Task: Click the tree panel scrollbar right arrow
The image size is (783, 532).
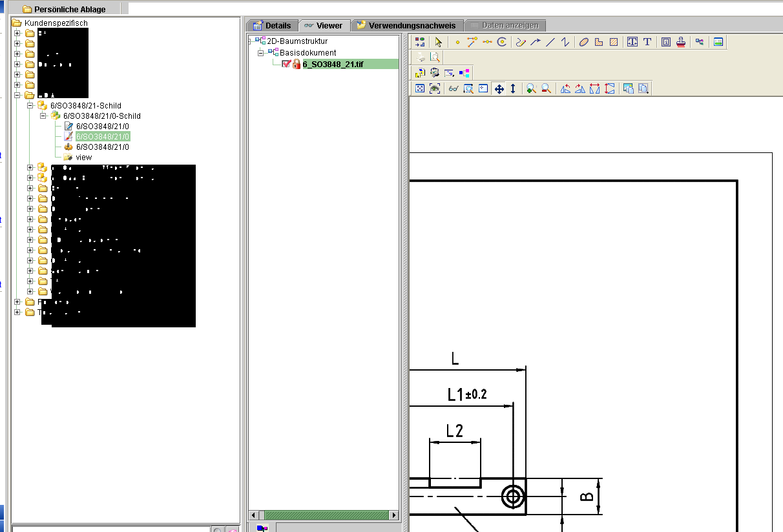Action: 394,515
